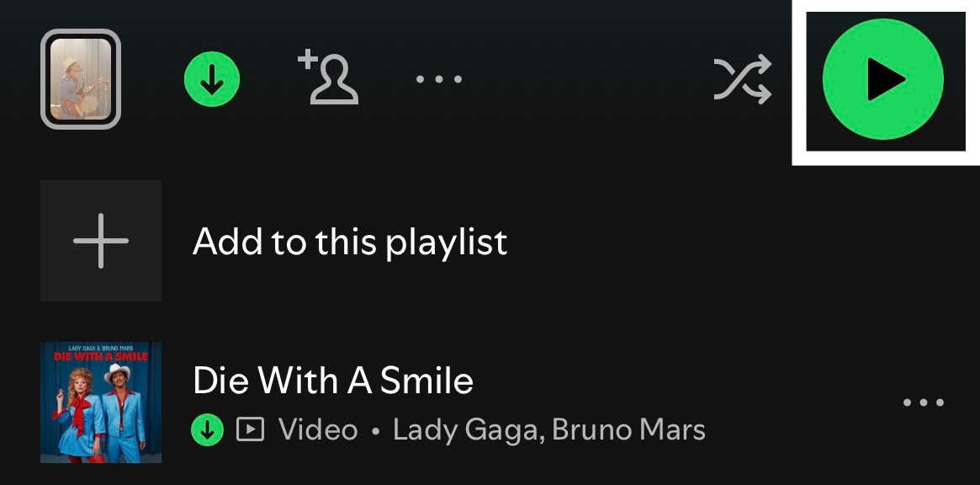Click the Bruno Mars artist name

tap(628, 430)
